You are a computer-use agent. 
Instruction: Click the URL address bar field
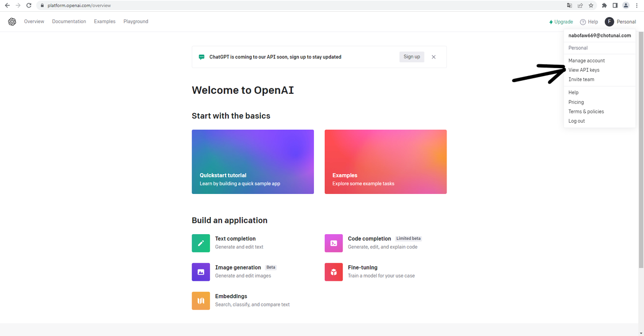(x=301, y=5)
